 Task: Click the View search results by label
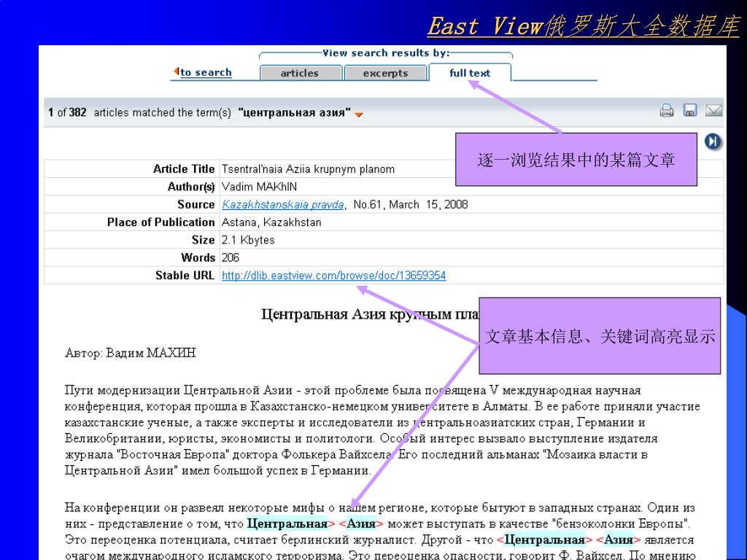[386, 52]
